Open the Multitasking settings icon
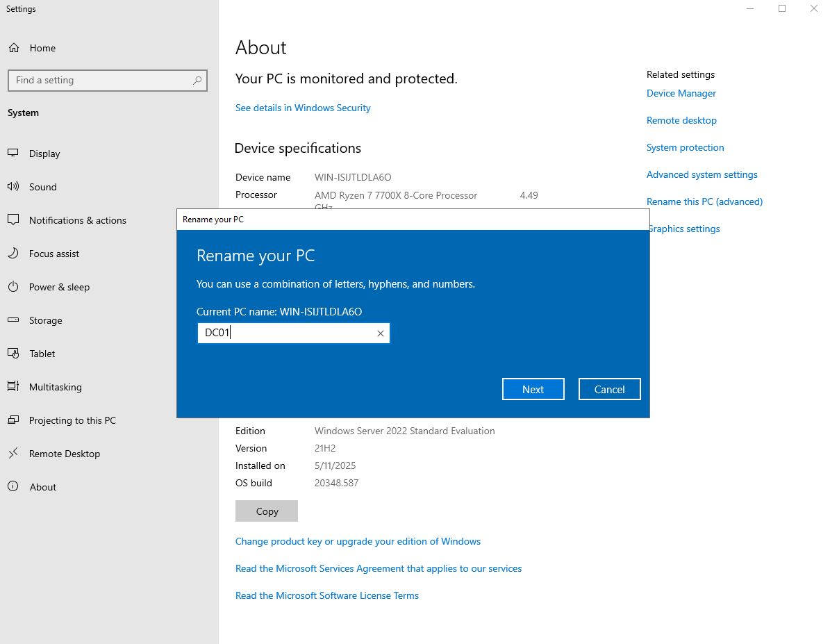Image resolution: width=830 pixels, height=644 pixels. pyautogui.click(x=15, y=387)
